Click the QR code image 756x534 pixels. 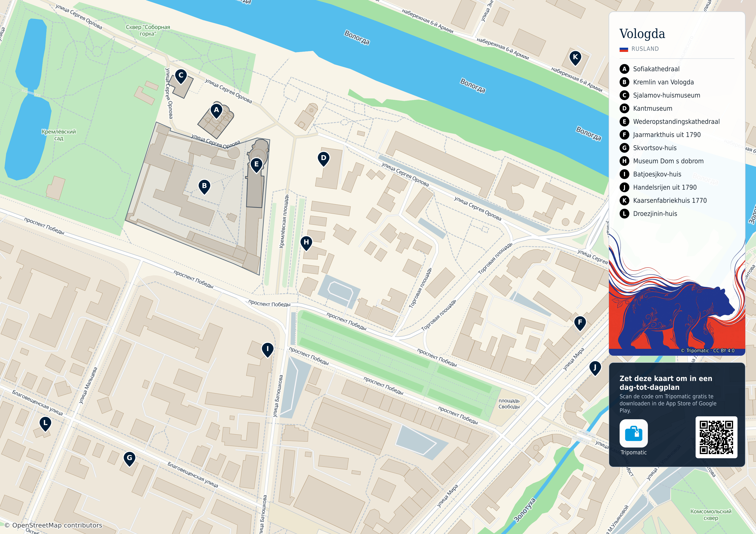tap(716, 437)
